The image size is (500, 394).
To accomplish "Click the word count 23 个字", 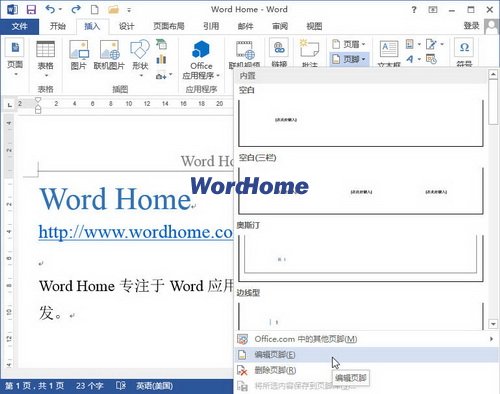I will click(89, 386).
